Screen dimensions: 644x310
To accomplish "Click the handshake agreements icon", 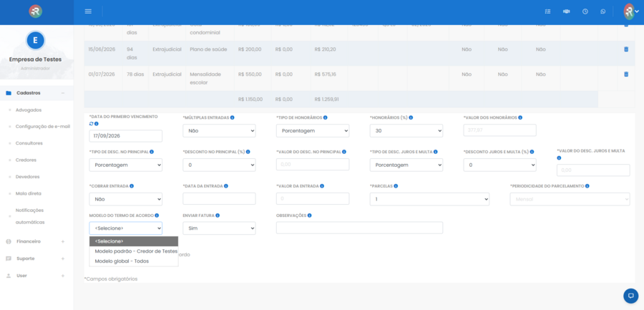I will (567, 11).
